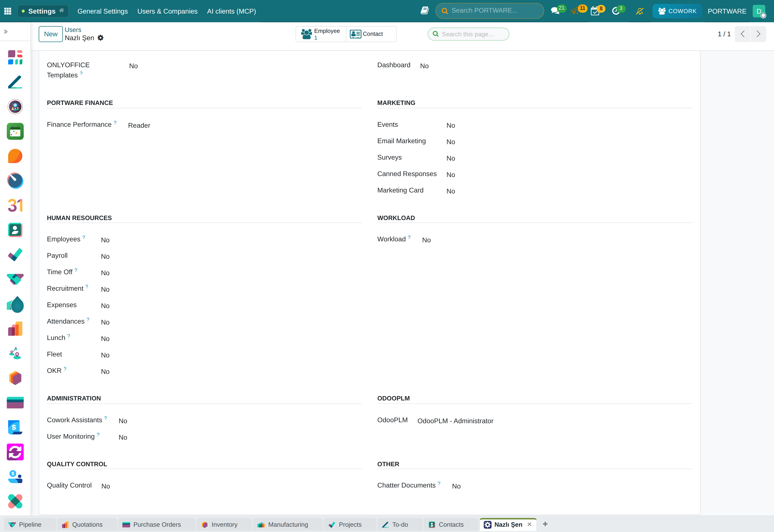The image size is (774, 532).
Task: Go to Users breadcrumb link
Action: [73, 30]
